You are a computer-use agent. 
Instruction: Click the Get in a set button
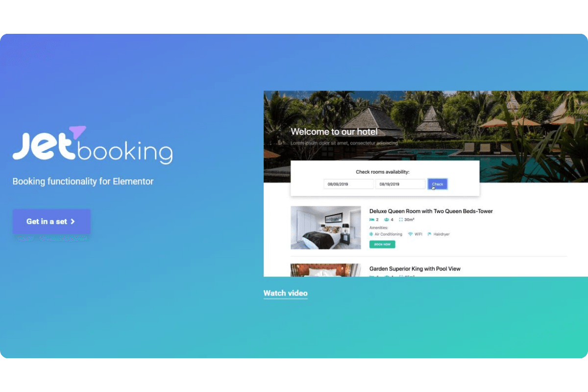point(51,221)
